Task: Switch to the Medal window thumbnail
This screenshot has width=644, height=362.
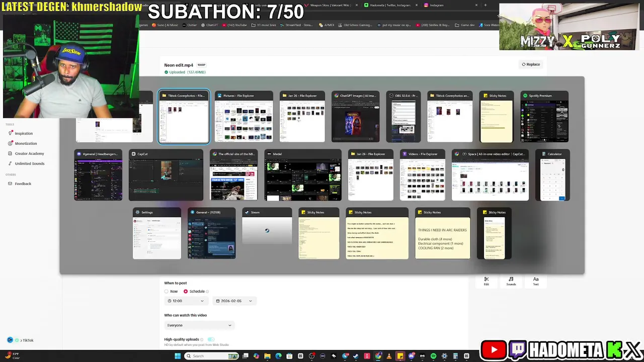Action: [x=303, y=175]
